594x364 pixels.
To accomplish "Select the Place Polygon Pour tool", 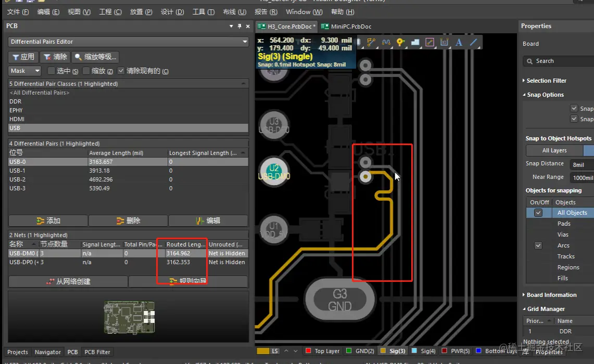I will 415,42.
